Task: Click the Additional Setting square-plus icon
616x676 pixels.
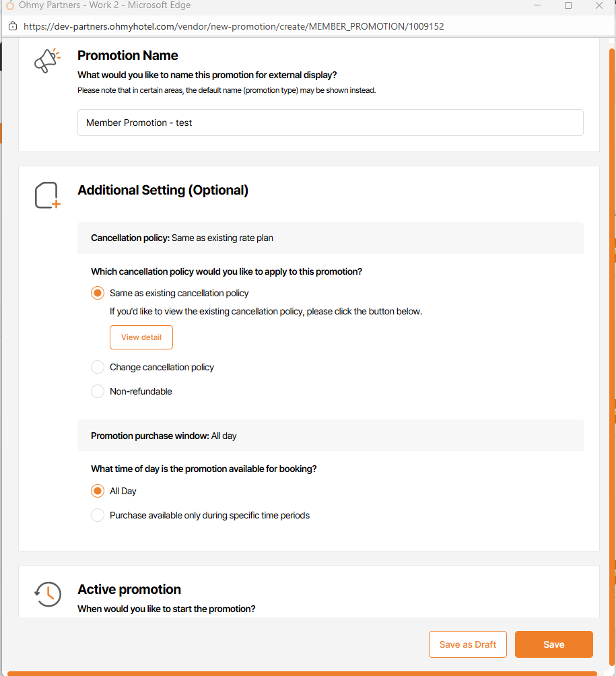Action: click(47, 195)
